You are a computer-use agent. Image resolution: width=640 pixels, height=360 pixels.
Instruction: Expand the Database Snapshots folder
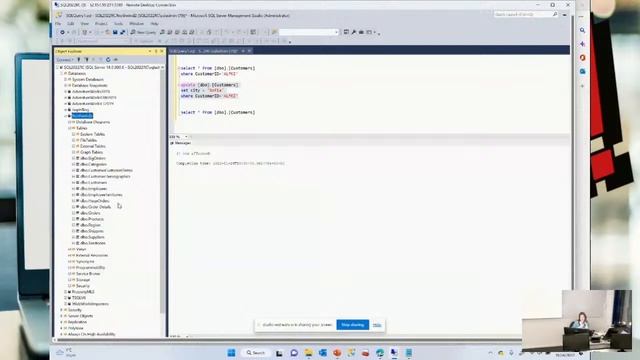click(x=65, y=86)
